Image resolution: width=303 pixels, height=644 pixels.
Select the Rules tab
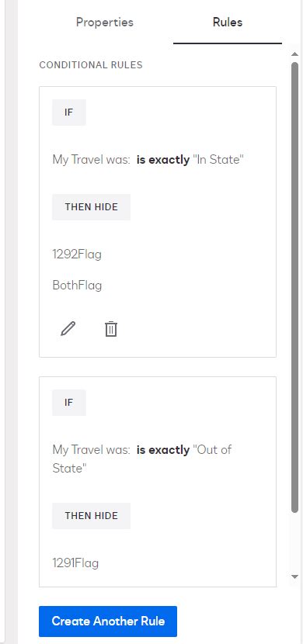point(228,23)
